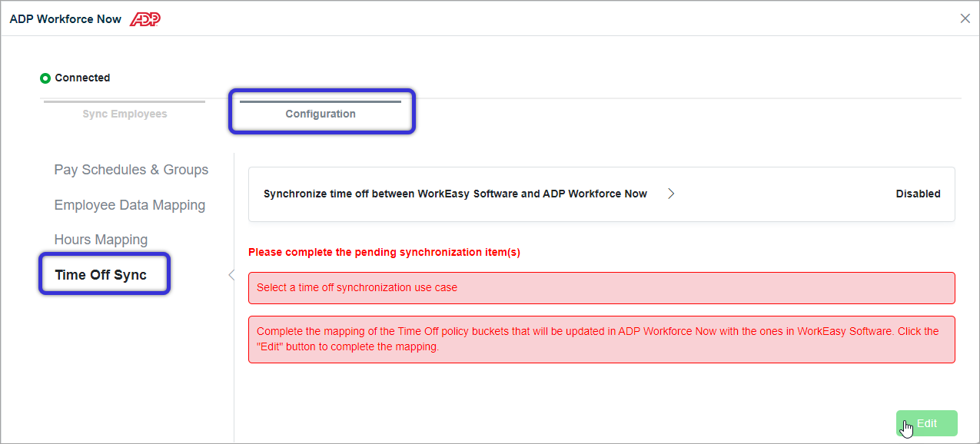Image resolution: width=980 pixels, height=444 pixels.
Task: Collapse the sidebar with the left chevron
Action: (231, 275)
